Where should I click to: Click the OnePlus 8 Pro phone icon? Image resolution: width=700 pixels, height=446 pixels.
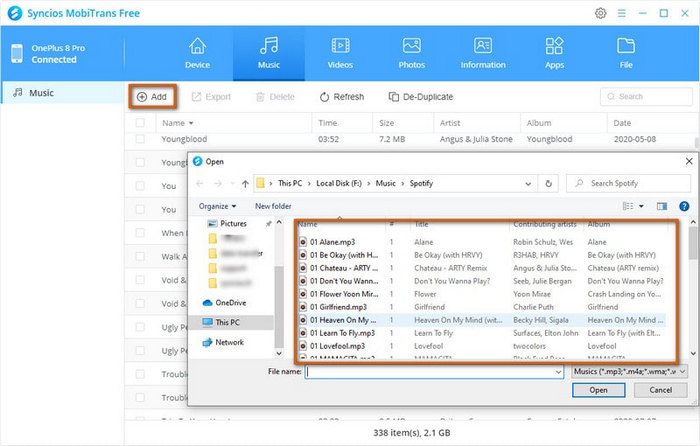click(x=17, y=54)
